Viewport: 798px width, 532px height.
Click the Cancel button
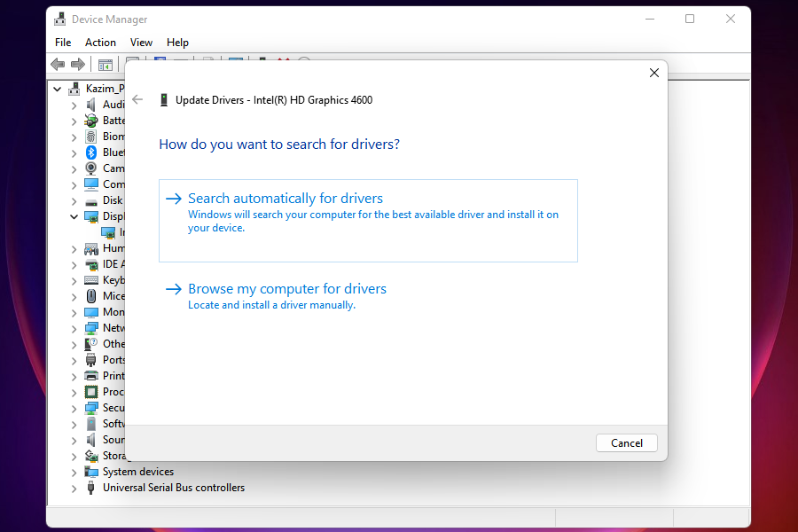click(x=627, y=443)
